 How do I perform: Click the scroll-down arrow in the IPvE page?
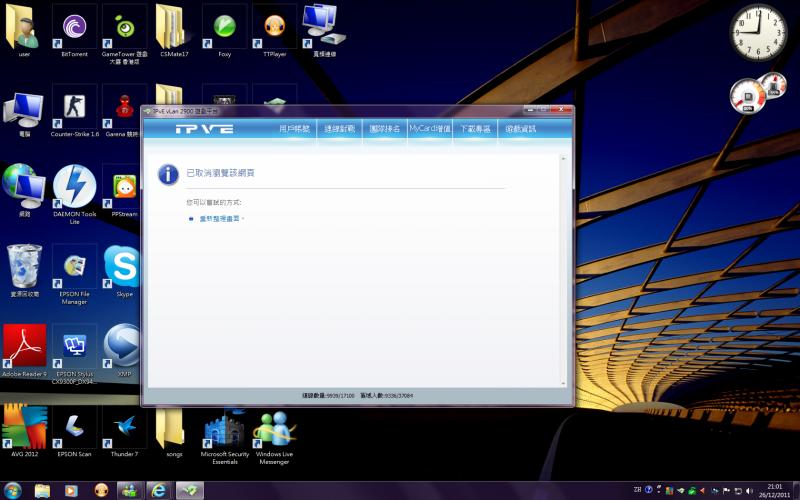(563, 383)
